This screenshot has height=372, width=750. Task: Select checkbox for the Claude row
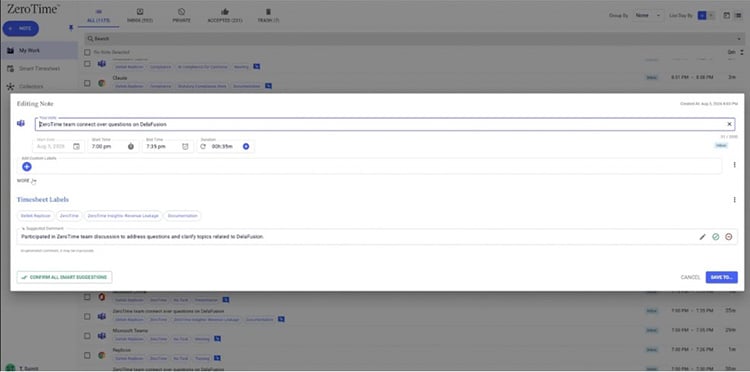[87, 83]
